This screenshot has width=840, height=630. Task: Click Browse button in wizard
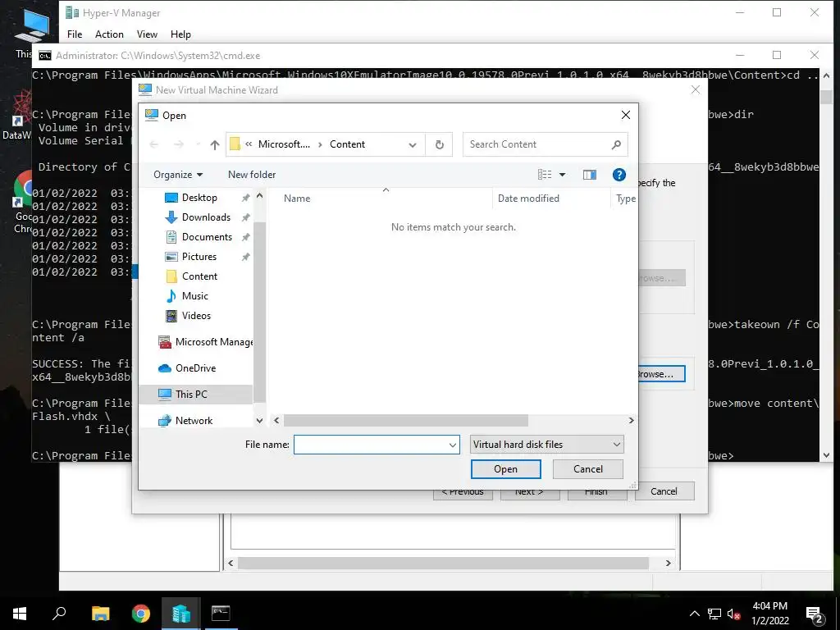(x=661, y=374)
